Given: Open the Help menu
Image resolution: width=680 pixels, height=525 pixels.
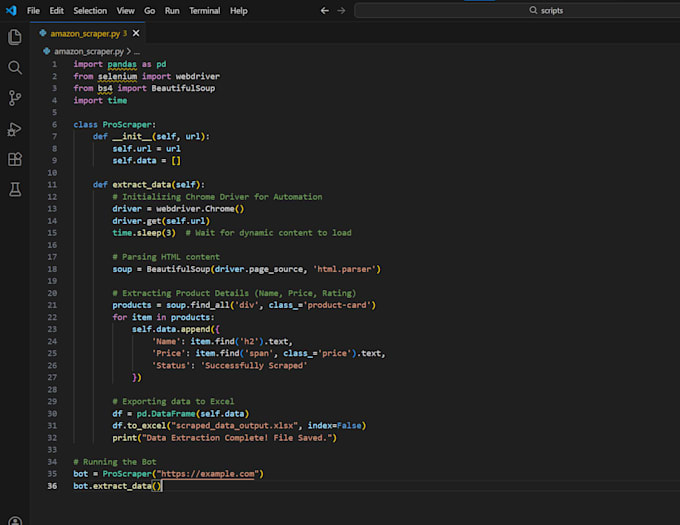Looking at the screenshot, I should 239,11.
